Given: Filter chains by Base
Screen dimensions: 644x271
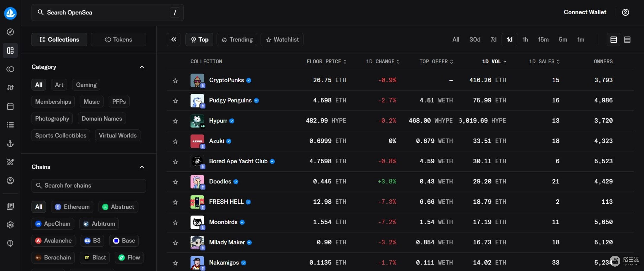Looking at the screenshot, I should [124, 241].
